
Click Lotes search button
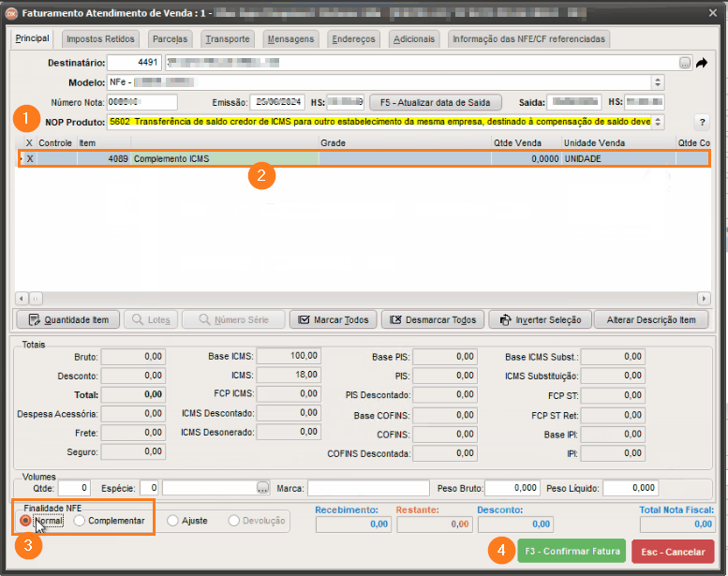coord(151,319)
